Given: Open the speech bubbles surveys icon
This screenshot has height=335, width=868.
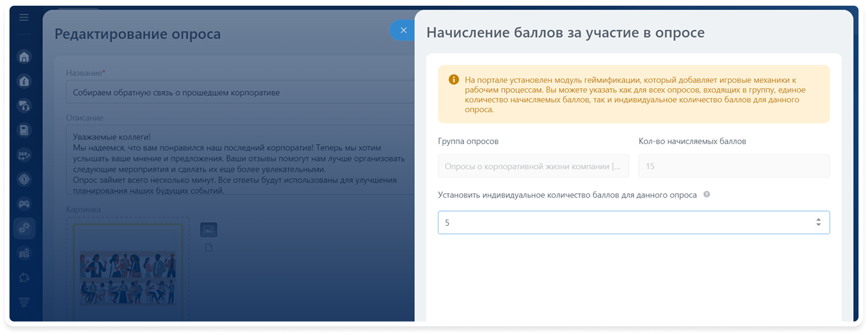Looking at the screenshot, I should (x=24, y=229).
